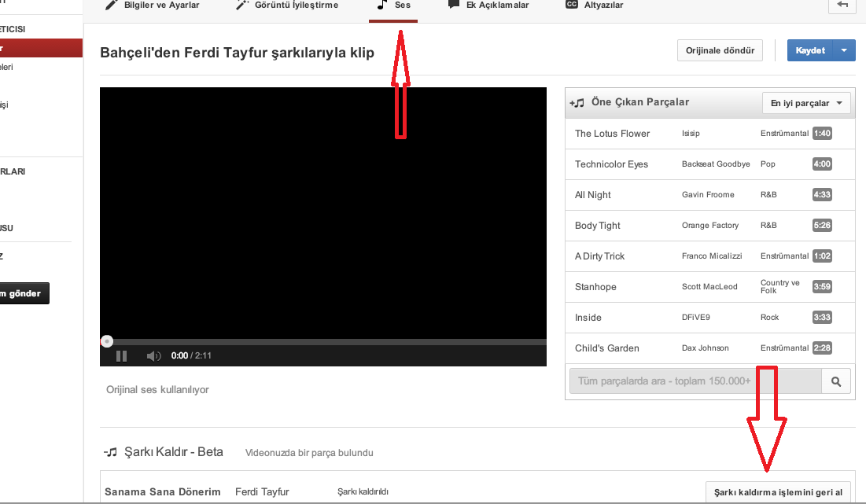The image size is (866, 504).
Task: Click Orijinale döndür button
Action: [720, 50]
